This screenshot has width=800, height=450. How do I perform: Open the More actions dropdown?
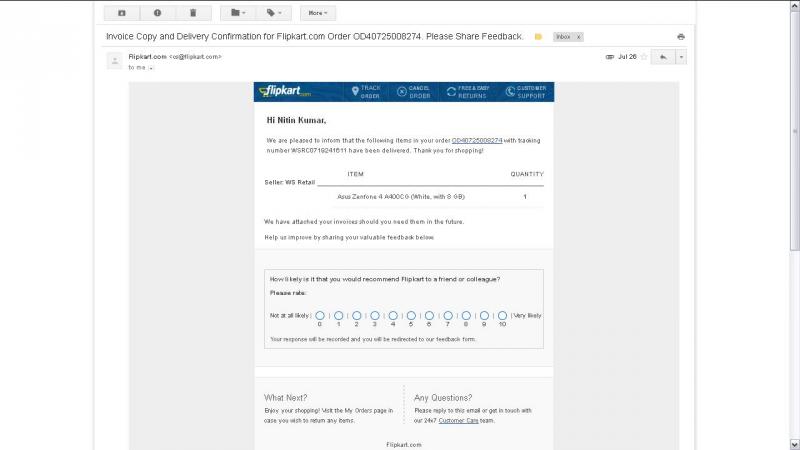coord(318,13)
